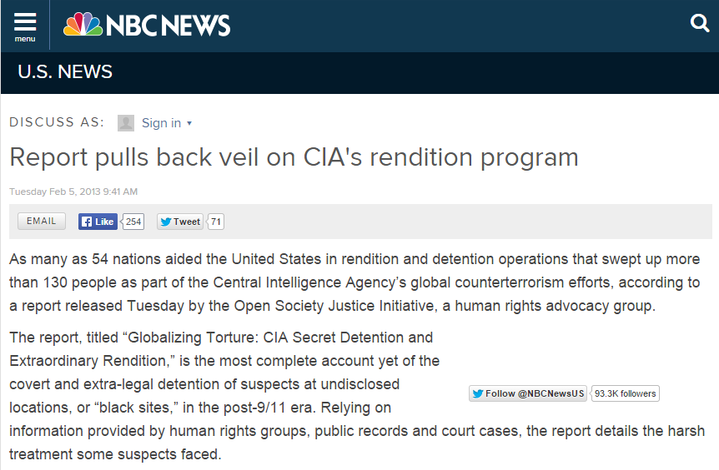
Task: Click the Twitter Tweet button
Action: click(x=180, y=221)
